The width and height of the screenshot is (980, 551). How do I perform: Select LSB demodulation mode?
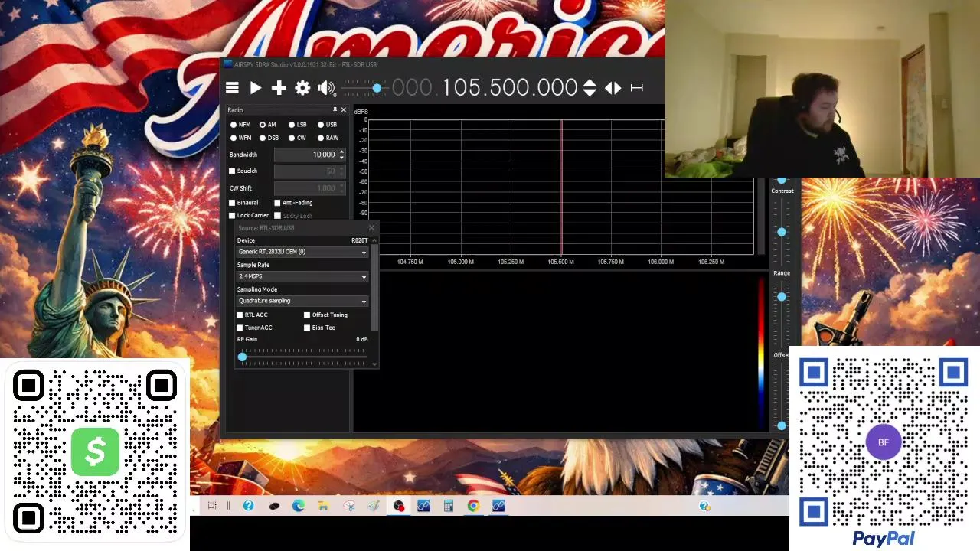tap(297, 125)
